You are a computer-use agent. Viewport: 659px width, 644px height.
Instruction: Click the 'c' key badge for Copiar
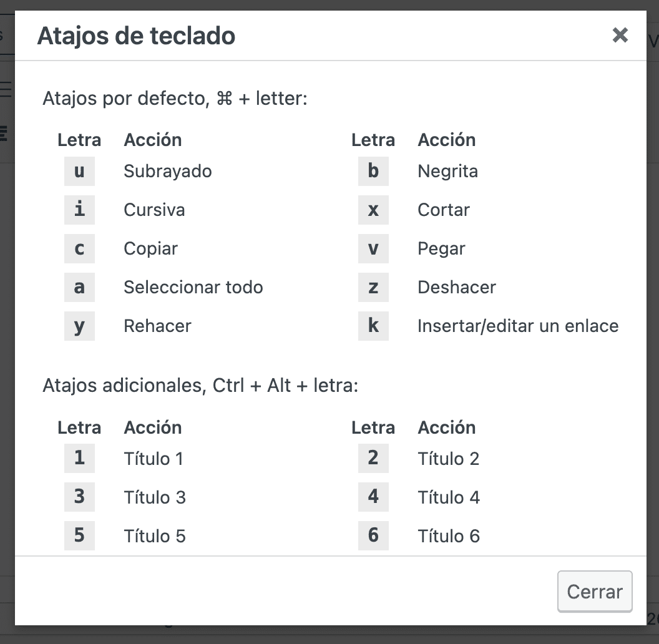[x=79, y=248]
